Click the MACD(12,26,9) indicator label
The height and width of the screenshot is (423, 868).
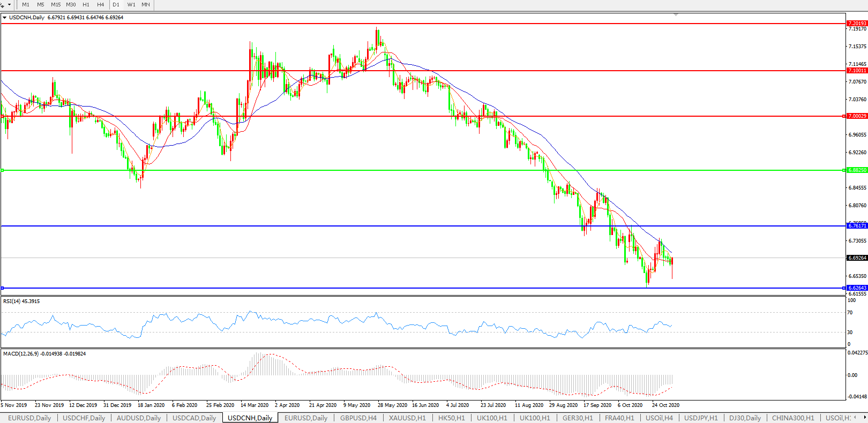tap(44, 354)
